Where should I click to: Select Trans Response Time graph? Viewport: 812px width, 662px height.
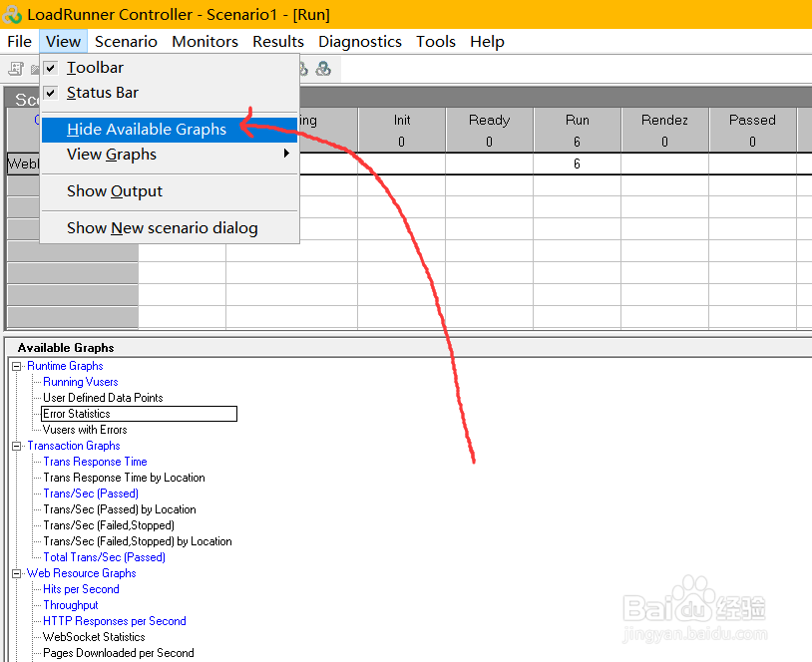tap(95, 462)
